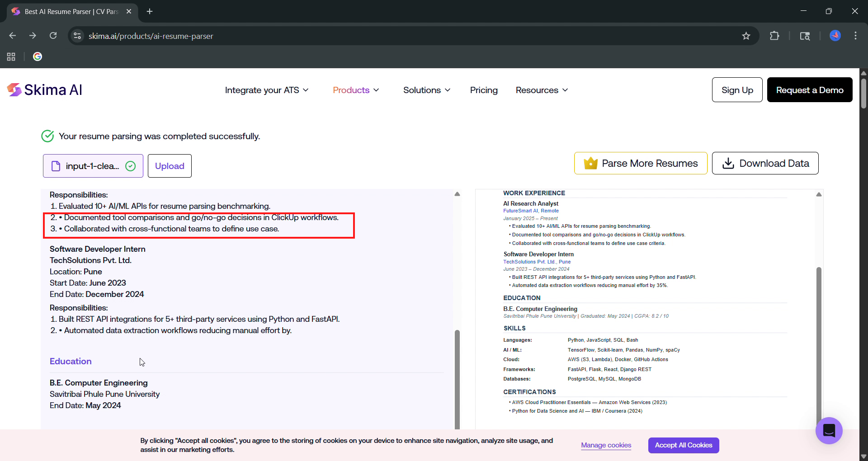The height and width of the screenshot is (461, 868).
Task: Click the green check on uploaded file chip
Action: click(130, 166)
